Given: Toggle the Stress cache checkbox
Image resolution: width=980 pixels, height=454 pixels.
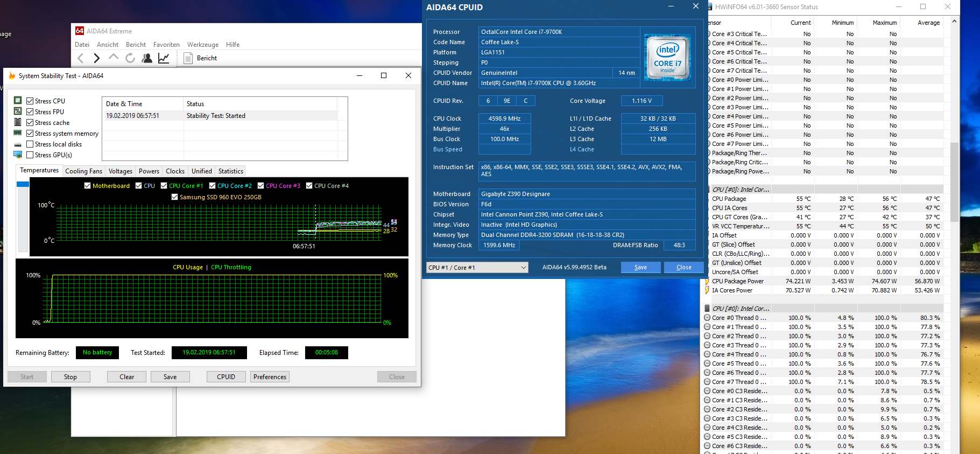Looking at the screenshot, I should point(30,122).
